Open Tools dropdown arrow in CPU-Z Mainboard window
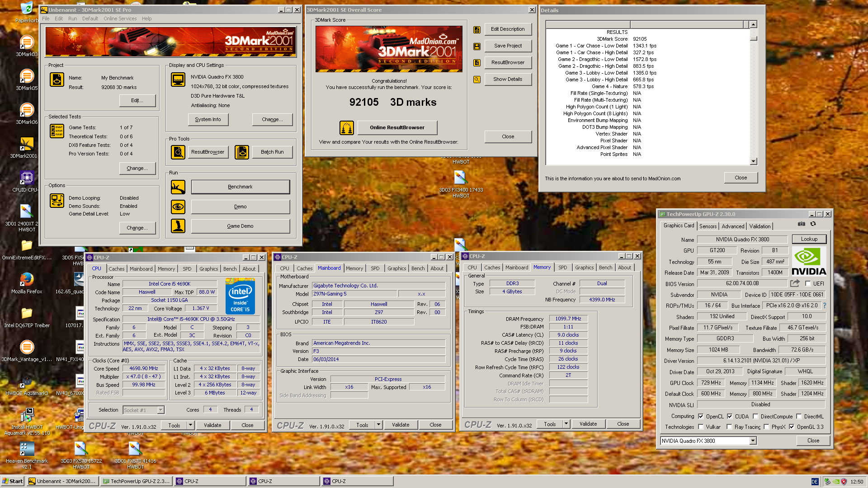 point(378,425)
